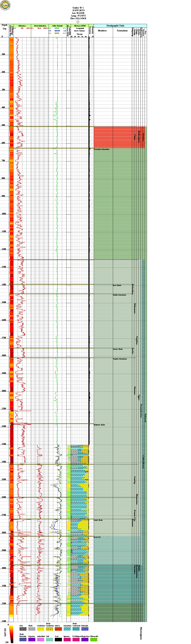This screenshot has height=644, width=191.
Task: Click the "Carboniferous" system label
Action: (143, 462)
